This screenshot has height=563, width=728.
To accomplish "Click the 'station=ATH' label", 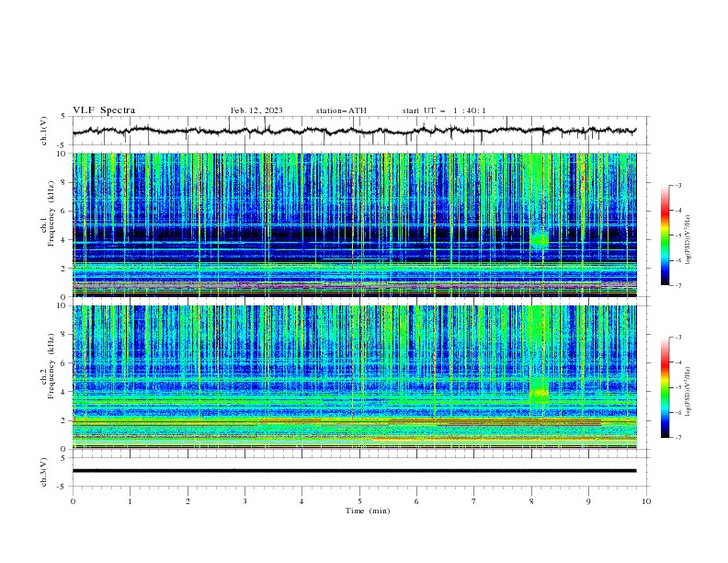I will pos(341,110).
